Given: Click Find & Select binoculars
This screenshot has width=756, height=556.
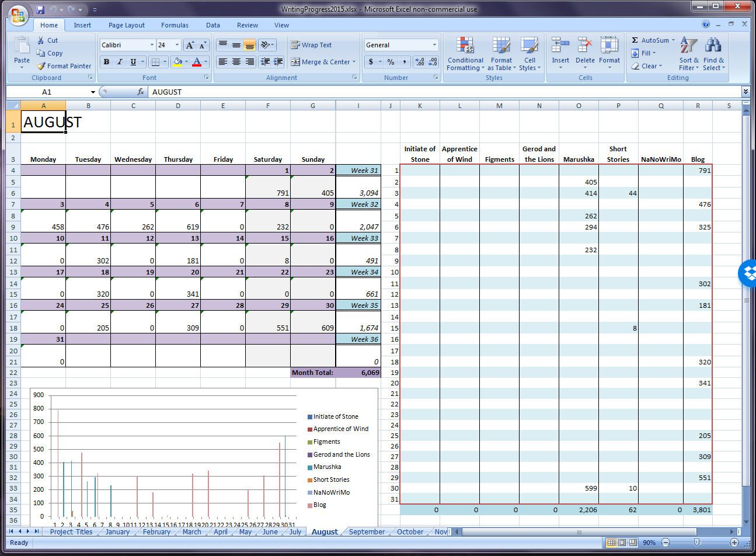Looking at the screenshot, I should [713, 55].
